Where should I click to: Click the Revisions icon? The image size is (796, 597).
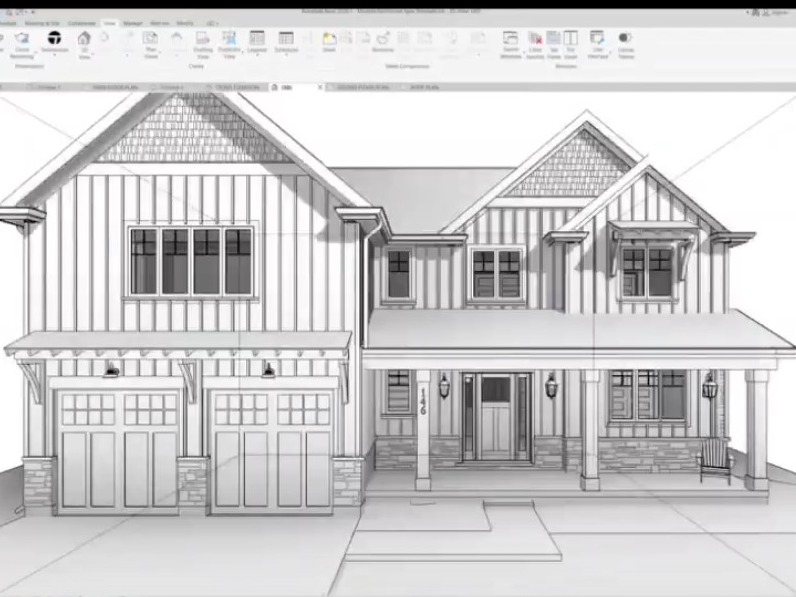(382, 42)
